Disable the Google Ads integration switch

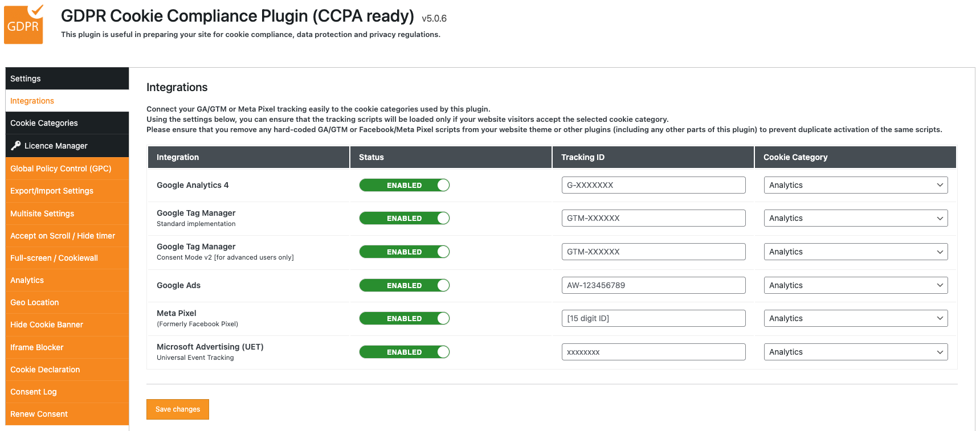(404, 285)
